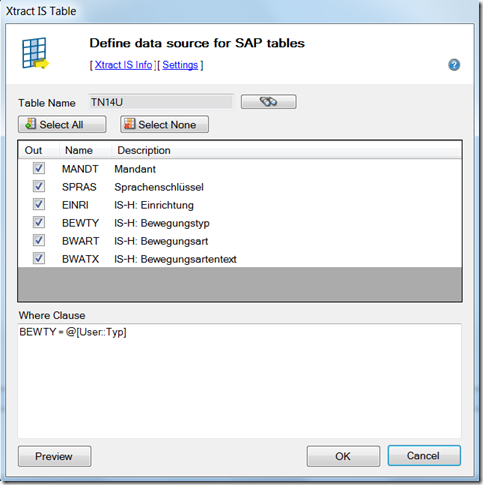Click the 'BEWTY = @[User::Typ]' clause text

pyautogui.click(x=73, y=332)
